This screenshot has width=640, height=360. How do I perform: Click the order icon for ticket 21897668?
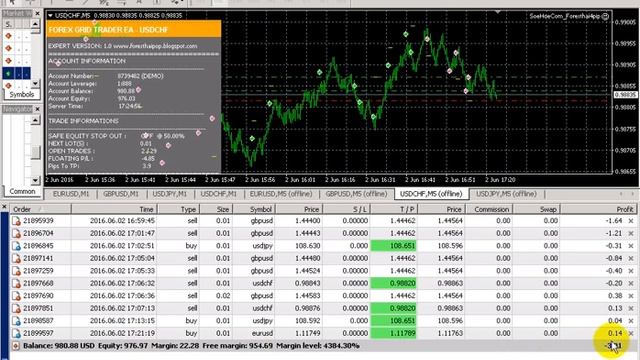pos(16,283)
